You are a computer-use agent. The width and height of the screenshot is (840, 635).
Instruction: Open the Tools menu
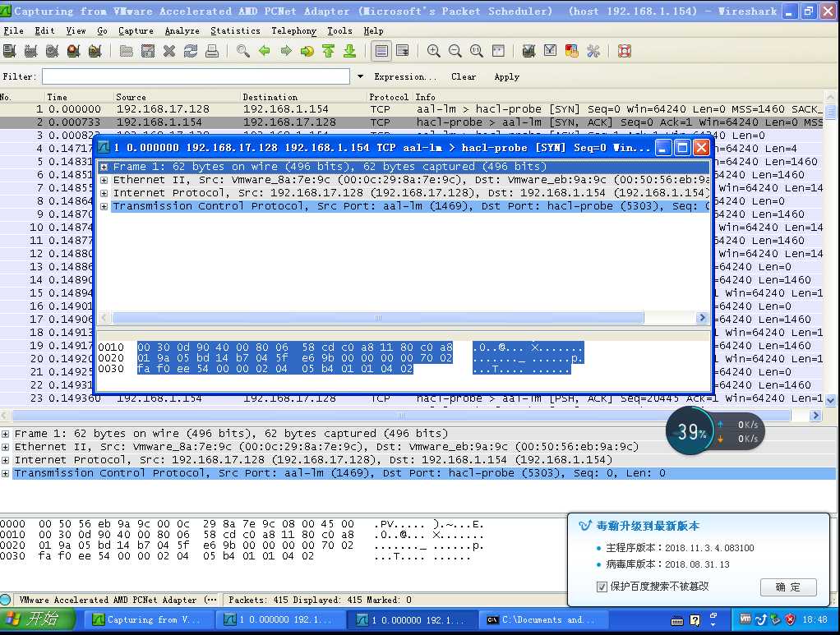(339, 31)
